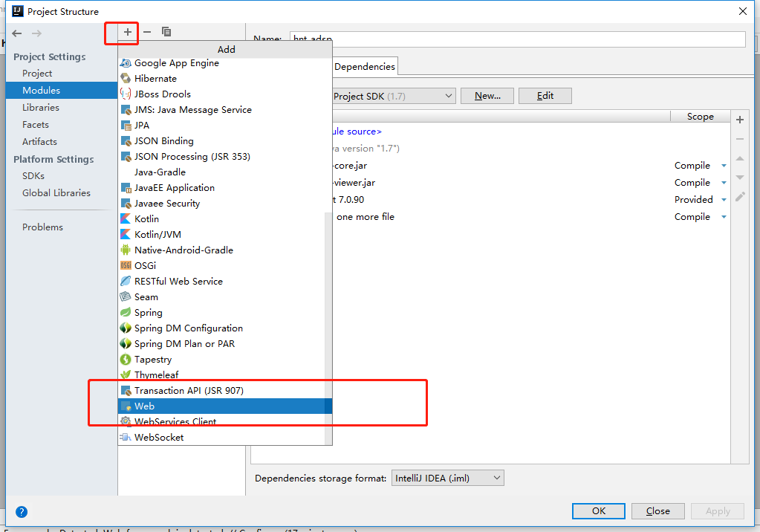
Task: Add a dependency with the right-side plus
Action: tap(740, 120)
